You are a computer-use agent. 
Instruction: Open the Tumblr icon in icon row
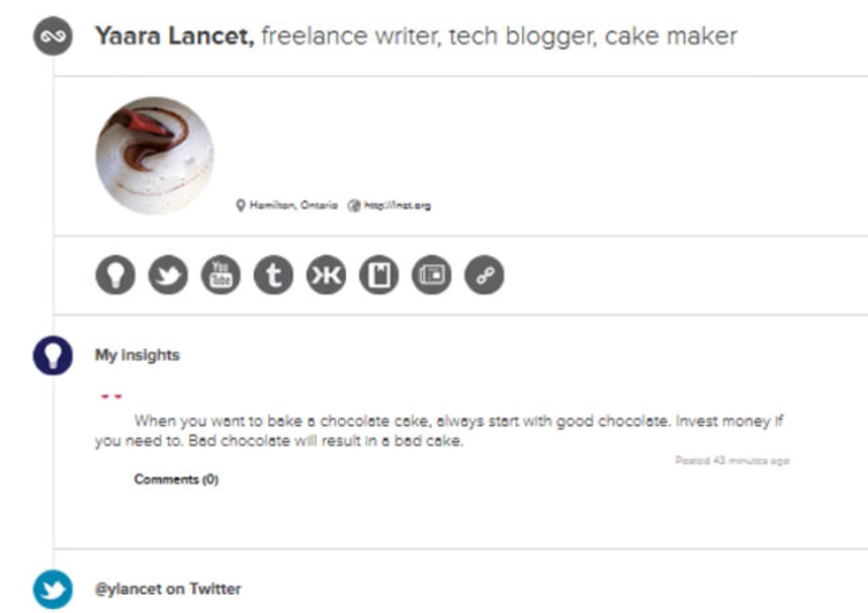point(274,275)
